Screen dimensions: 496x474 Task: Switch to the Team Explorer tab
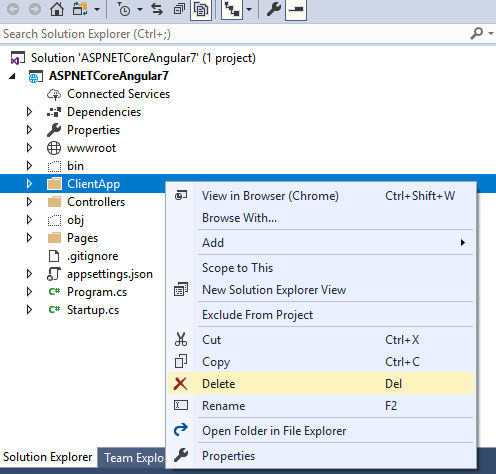[x=134, y=458]
